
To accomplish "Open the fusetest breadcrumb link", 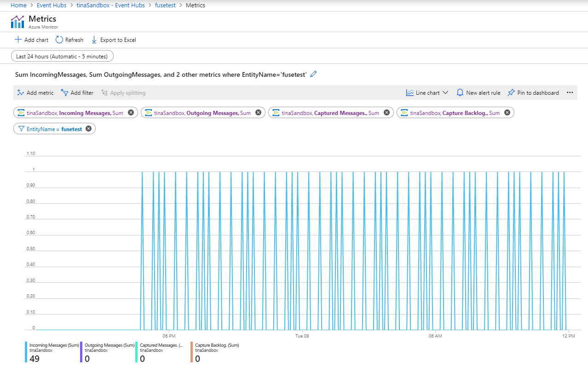I will pos(165,6).
